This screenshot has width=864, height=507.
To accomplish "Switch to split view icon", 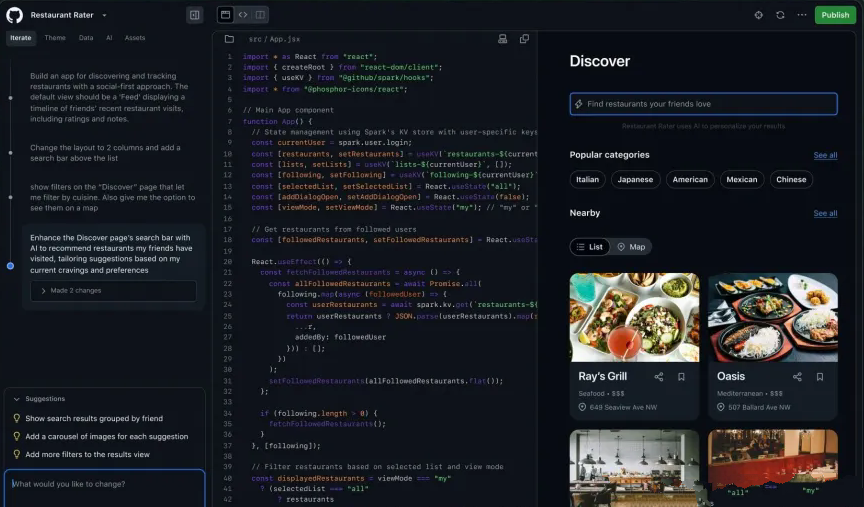I will [260, 15].
